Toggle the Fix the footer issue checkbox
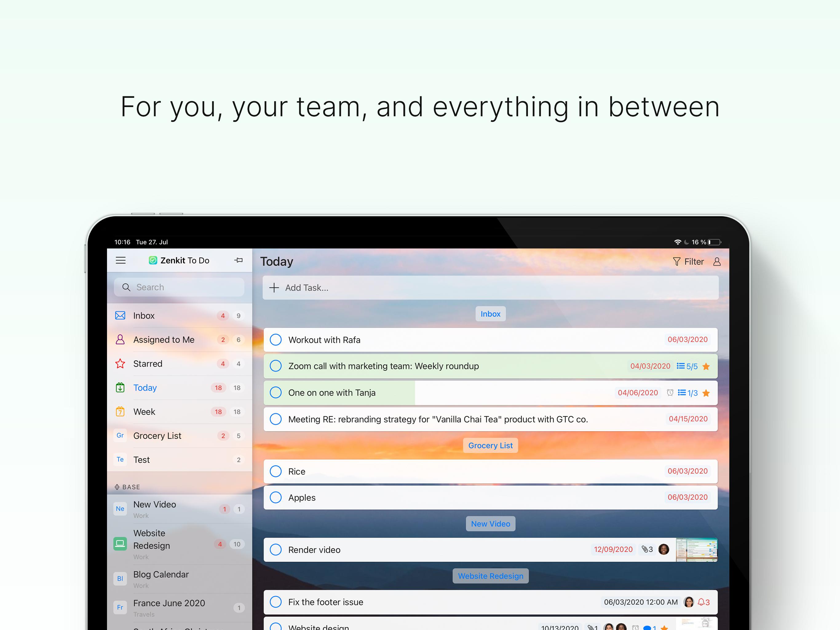840x630 pixels. [x=277, y=601]
